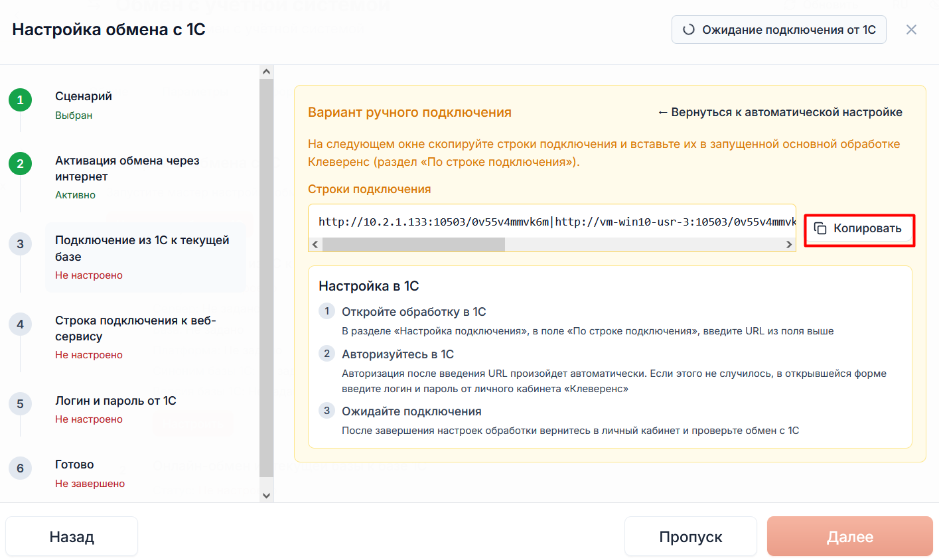Click the instruction Откройте обработку в 1С
This screenshot has width=939, height=560.
tap(414, 312)
